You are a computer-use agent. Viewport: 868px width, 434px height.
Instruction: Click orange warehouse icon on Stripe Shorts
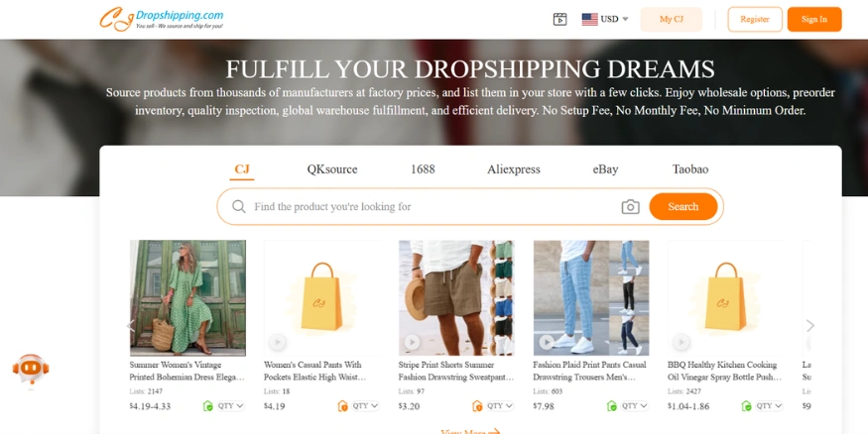[x=477, y=406]
